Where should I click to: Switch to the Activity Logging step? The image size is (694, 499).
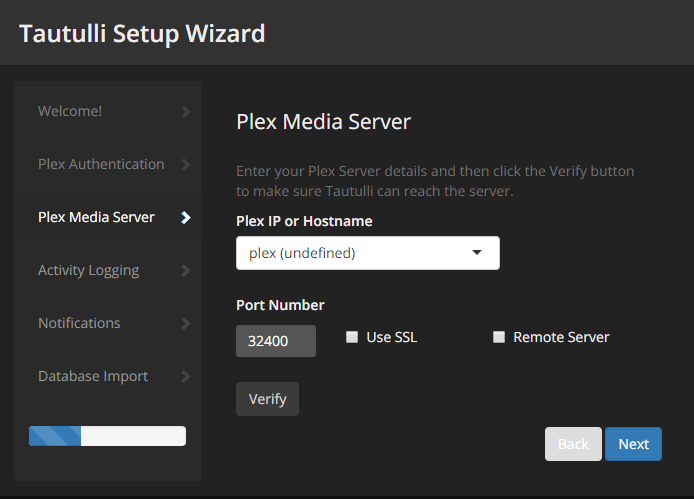point(88,270)
